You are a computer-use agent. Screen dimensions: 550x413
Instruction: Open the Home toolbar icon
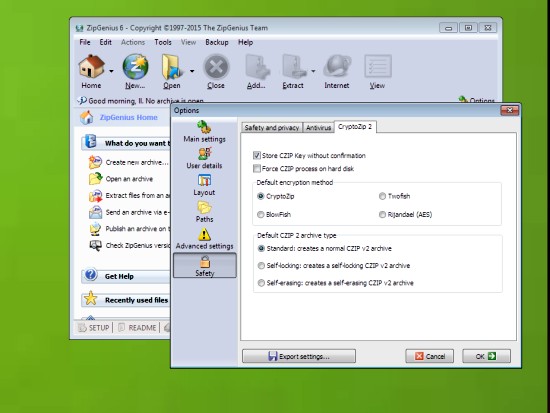[x=92, y=67]
